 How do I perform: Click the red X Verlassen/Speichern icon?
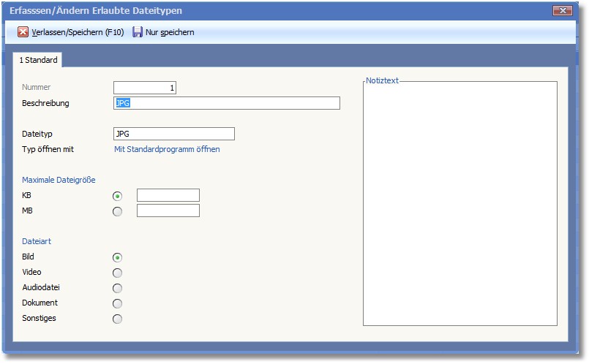click(x=23, y=32)
